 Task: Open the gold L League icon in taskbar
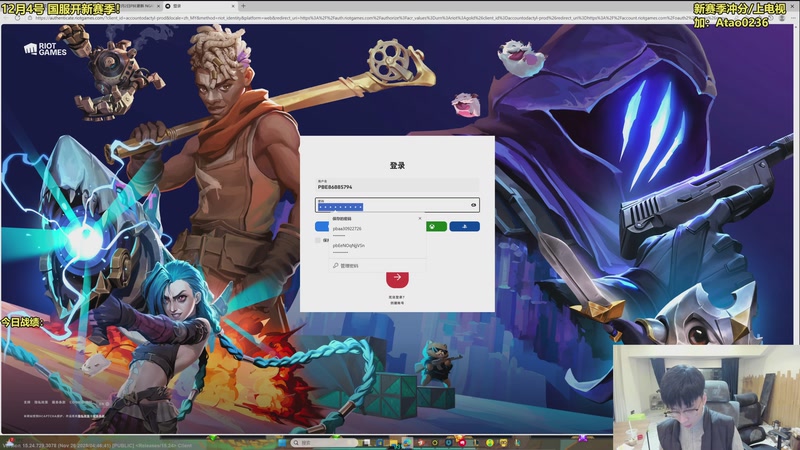pos(477,443)
